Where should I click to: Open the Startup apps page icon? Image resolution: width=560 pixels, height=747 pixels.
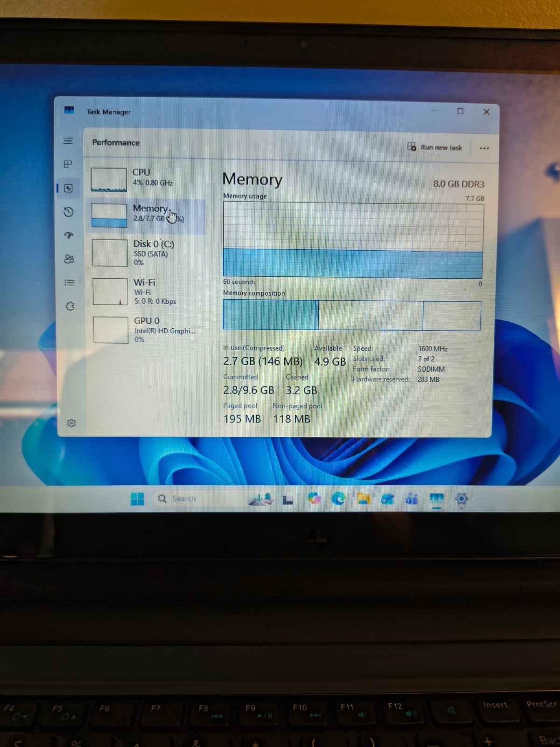69,235
